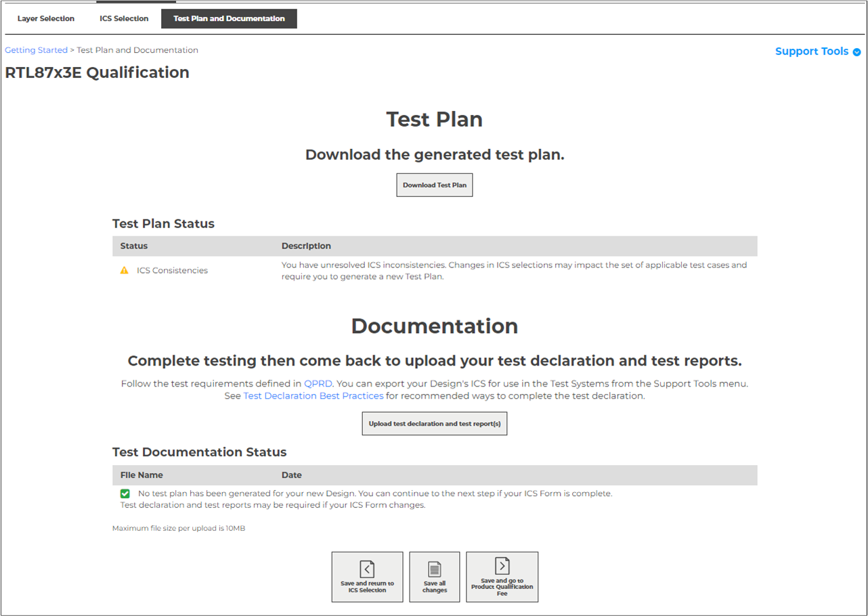Switch to the ICS Selection tab
868x616 pixels.
click(x=124, y=18)
